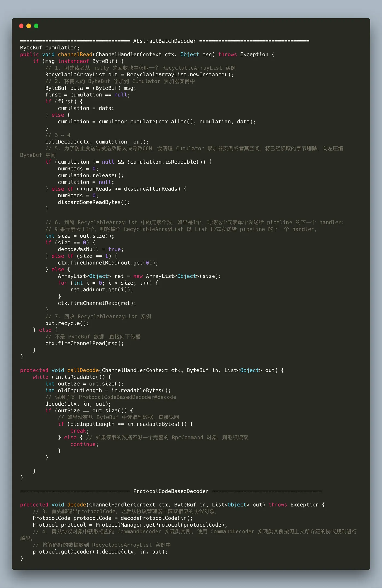Click the "AbstractBatchDecoder" header title

pyautogui.click(x=165, y=41)
